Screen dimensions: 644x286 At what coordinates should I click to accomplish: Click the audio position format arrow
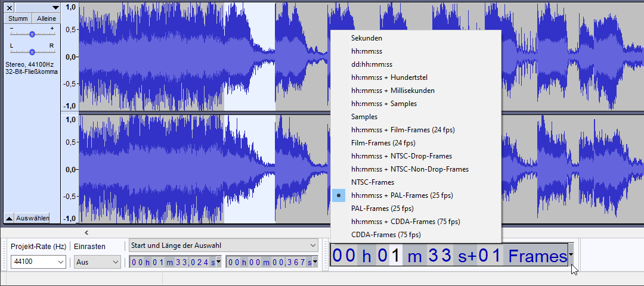[571, 256]
